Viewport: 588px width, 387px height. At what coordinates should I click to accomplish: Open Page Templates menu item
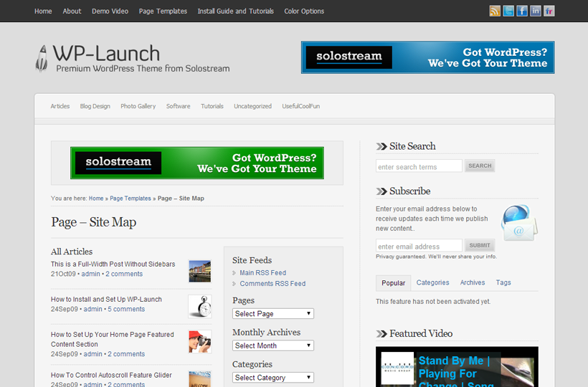tap(163, 11)
